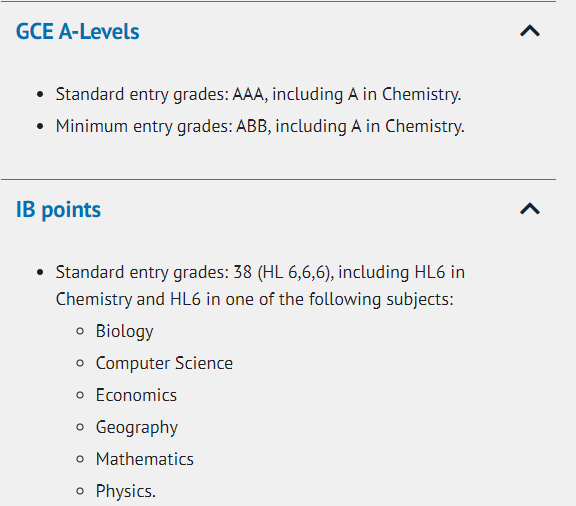Click the IB points heading
This screenshot has width=576, height=506.
pos(58,210)
